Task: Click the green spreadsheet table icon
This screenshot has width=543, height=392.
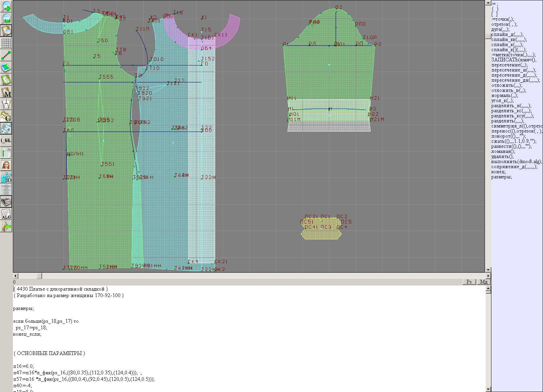Action: point(6,153)
